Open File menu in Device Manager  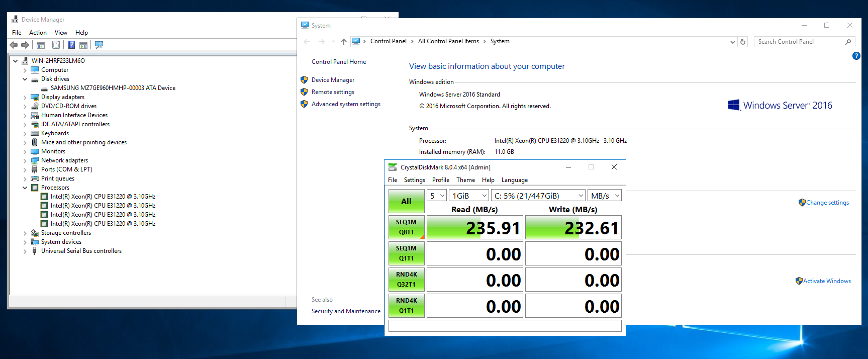17,33
